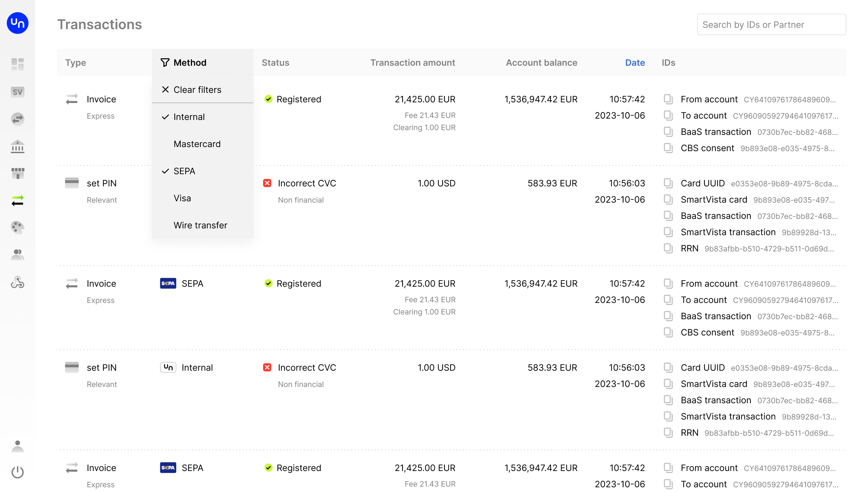Click the first 583.93 EUR balance

click(x=552, y=183)
